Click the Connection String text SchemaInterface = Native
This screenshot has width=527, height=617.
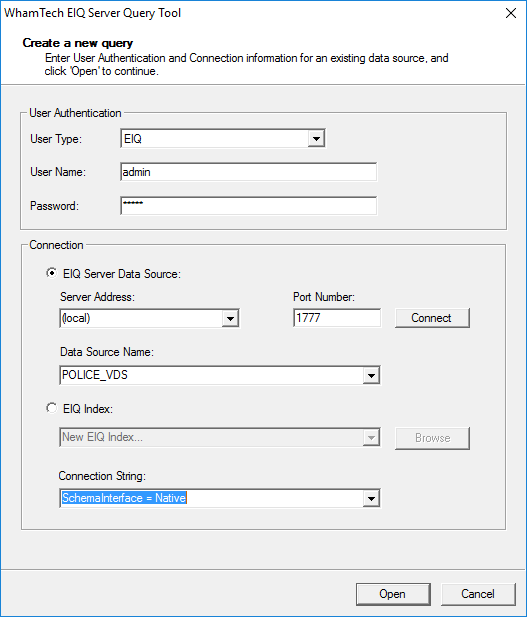pyautogui.click(x=124, y=498)
